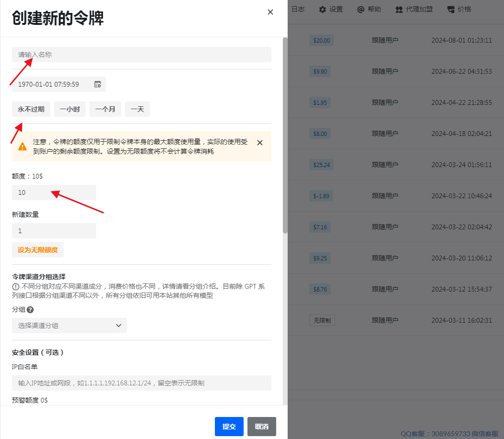The height and width of the screenshot is (439, 504).
Task: Submit the form with 提交 button
Action: tap(229, 427)
